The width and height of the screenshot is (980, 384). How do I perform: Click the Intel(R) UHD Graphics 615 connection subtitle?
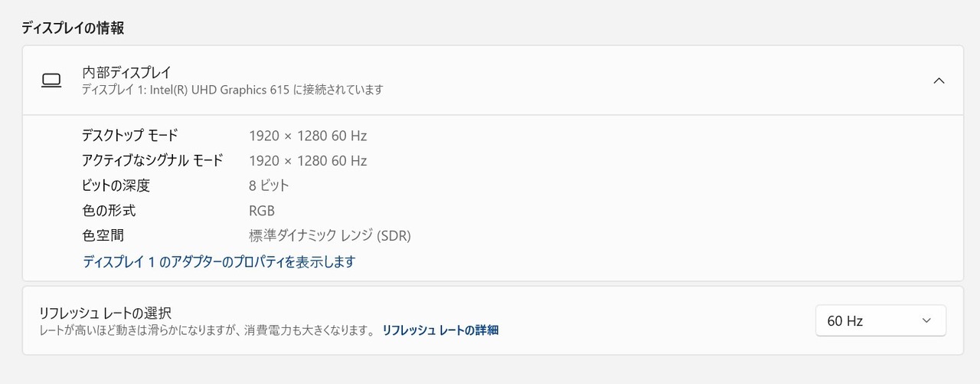[x=233, y=90]
